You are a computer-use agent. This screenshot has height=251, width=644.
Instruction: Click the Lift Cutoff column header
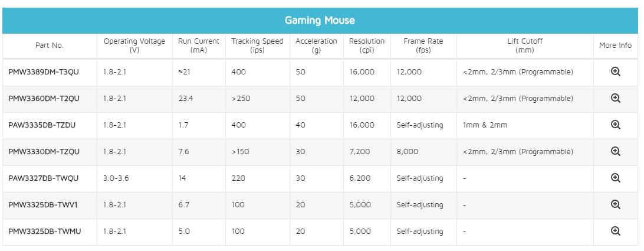tap(525, 45)
